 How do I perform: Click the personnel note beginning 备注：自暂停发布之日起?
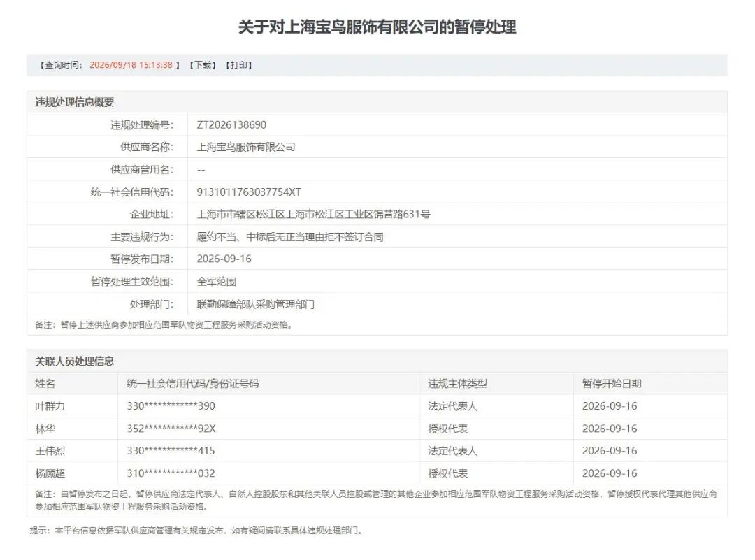[377, 501]
